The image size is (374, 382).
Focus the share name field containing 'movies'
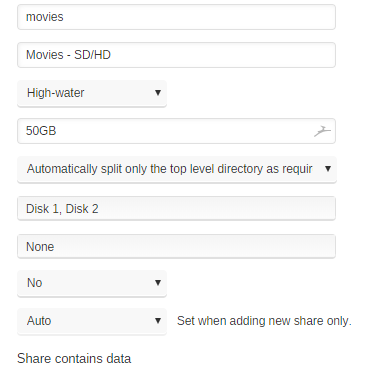pos(176,17)
